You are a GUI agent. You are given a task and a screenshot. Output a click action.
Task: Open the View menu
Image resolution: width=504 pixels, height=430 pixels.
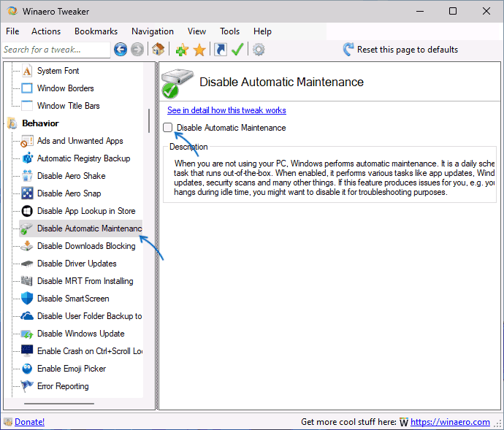(196, 31)
